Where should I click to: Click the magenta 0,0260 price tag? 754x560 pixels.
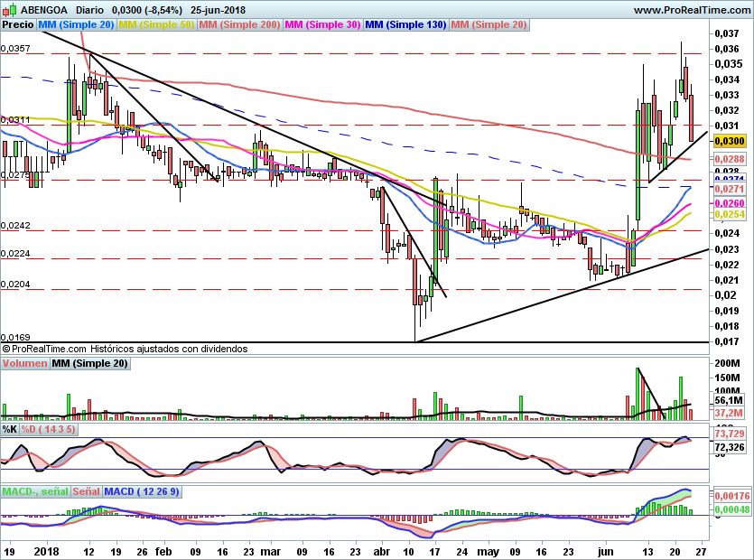click(730, 203)
